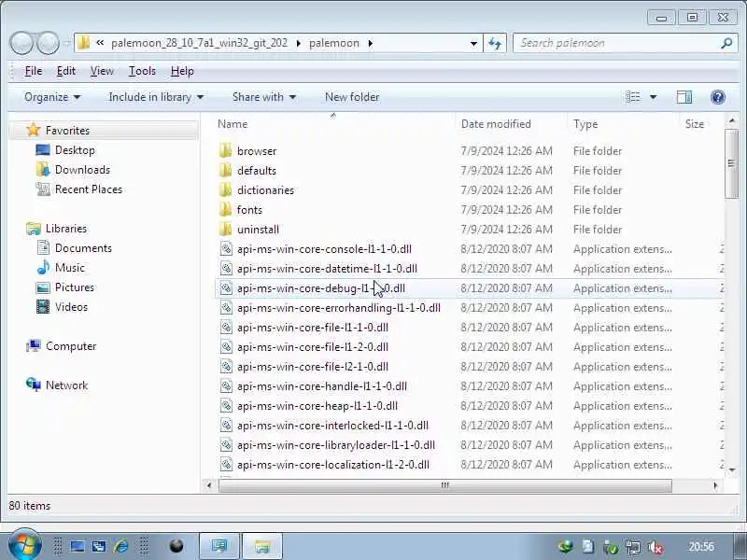Select the defaults folder icon
The height and width of the screenshot is (560, 747).
point(225,171)
